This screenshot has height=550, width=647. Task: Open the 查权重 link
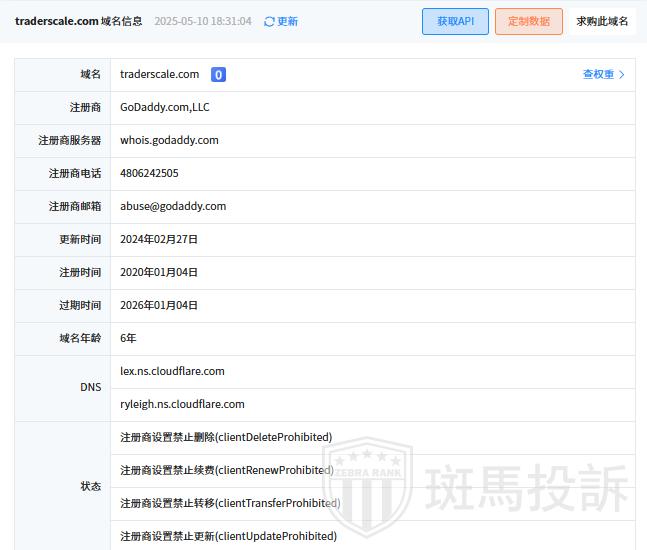pos(598,74)
